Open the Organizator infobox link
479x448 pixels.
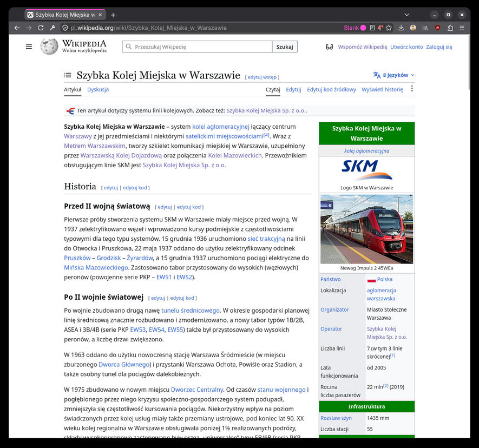click(334, 309)
